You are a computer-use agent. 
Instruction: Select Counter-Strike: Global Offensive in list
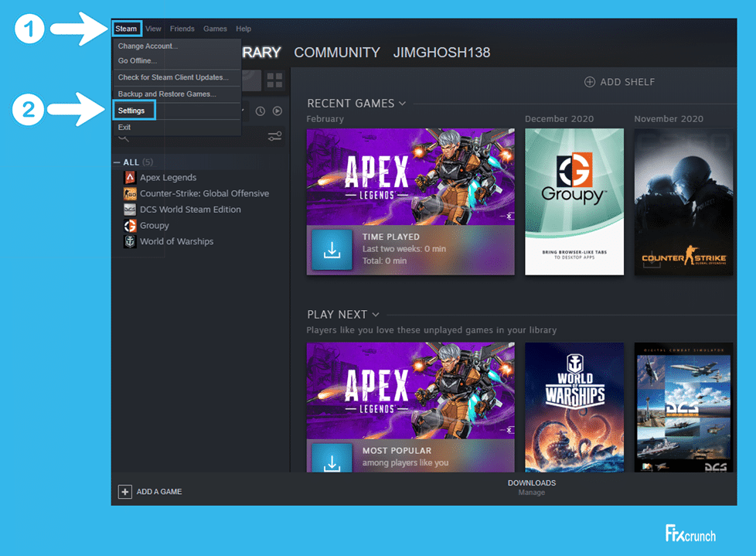(x=204, y=193)
